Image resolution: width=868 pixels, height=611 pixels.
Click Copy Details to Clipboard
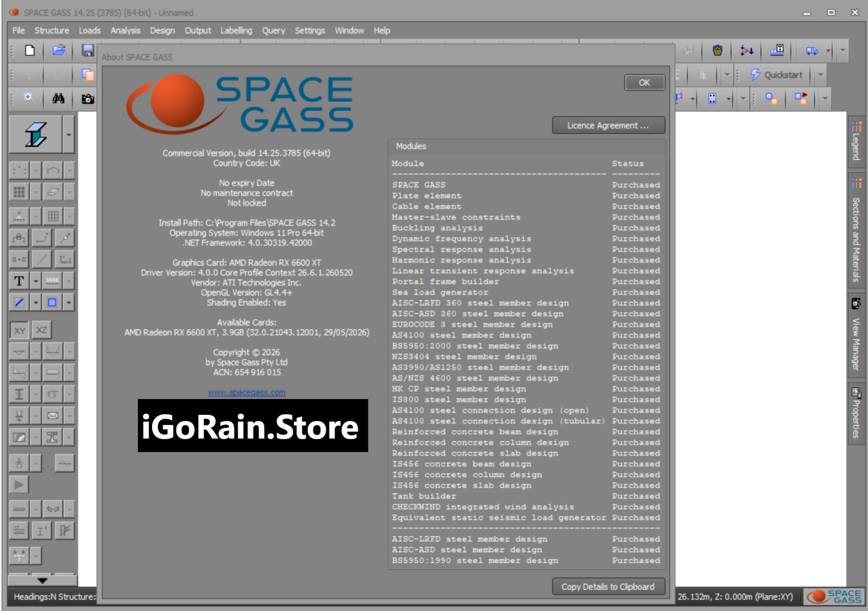pyautogui.click(x=608, y=587)
